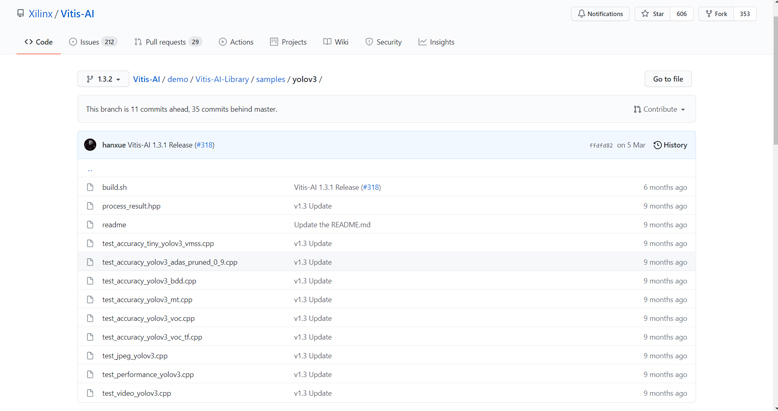
Task: View the 606 stargazers count
Action: 682,14
